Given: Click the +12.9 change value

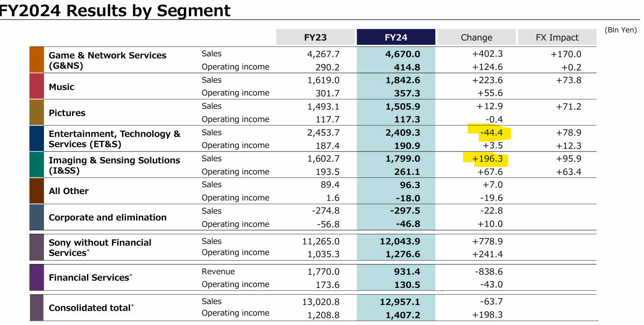Looking at the screenshot, I should coord(490,107).
